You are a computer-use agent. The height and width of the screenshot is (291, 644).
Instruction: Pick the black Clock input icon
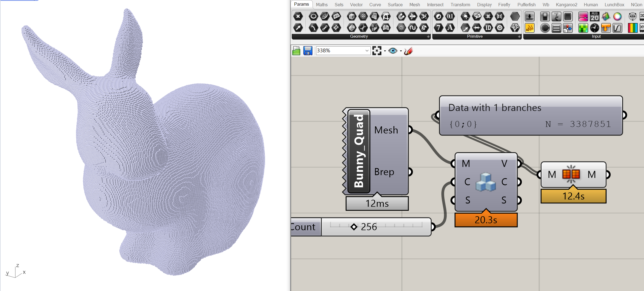tap(594, 28)
